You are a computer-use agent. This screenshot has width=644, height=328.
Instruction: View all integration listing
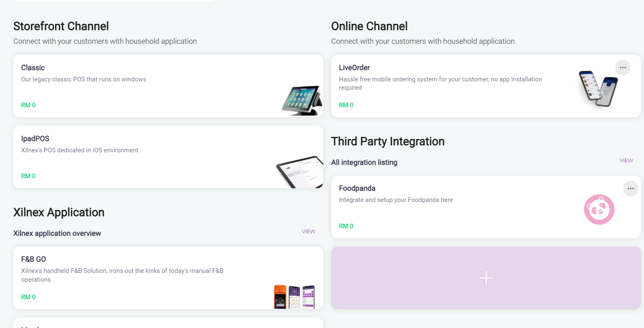626,161
